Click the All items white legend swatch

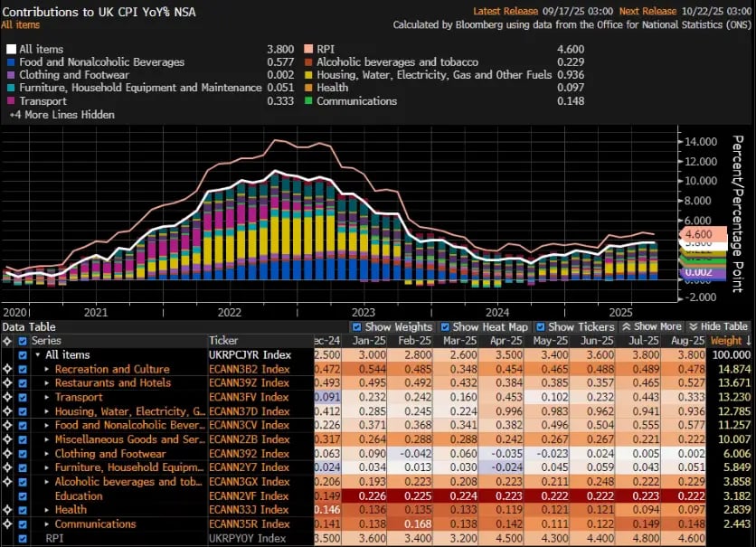(x=10, y=49)
